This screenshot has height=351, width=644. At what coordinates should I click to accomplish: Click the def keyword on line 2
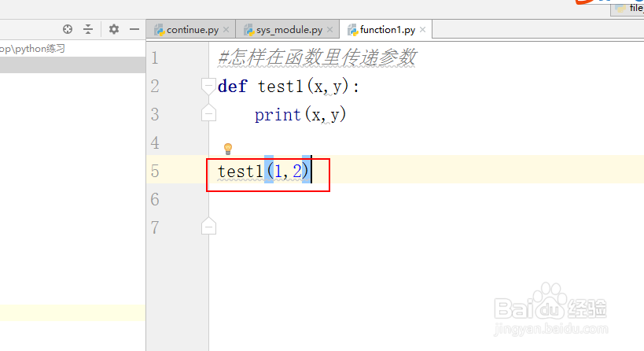tap(233, 87)
